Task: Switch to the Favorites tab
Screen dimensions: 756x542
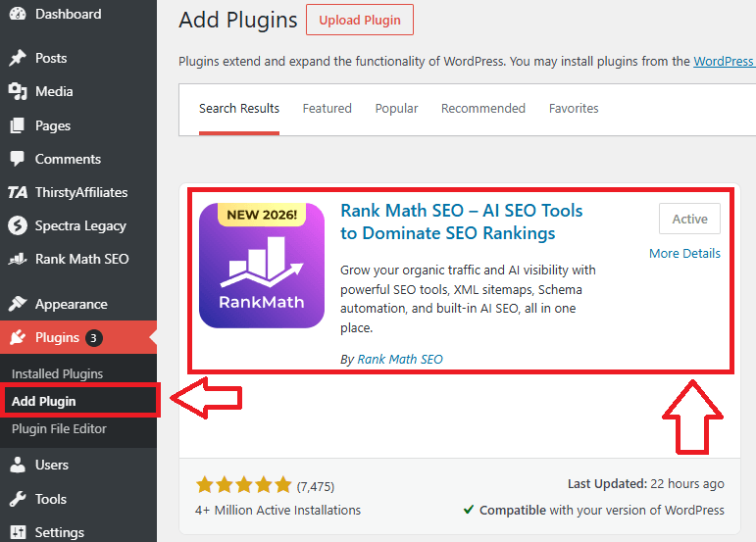Action: (574, 109)
